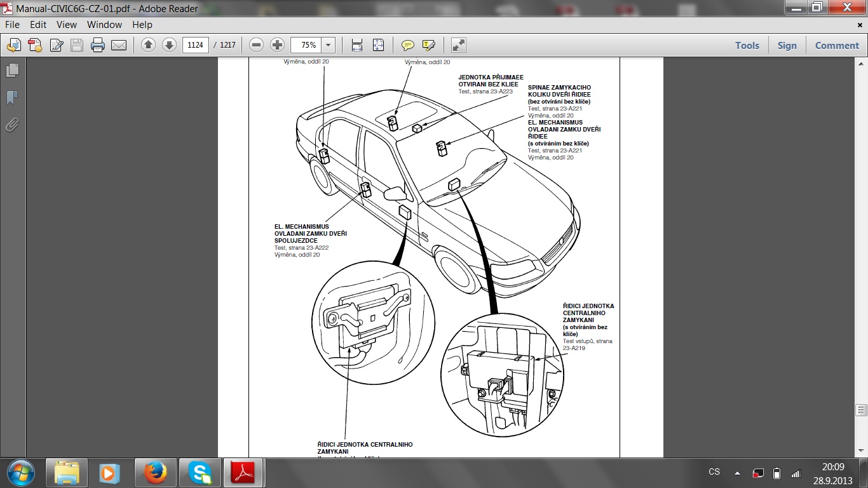Click the Print file icon
This screenshot has height=488, width=868.
tap(97, 45)
